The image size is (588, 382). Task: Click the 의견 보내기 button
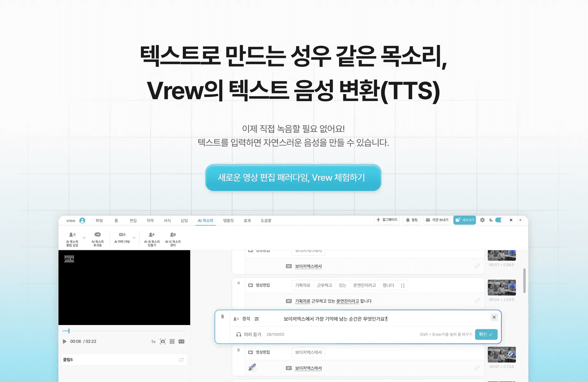point(437,220)
